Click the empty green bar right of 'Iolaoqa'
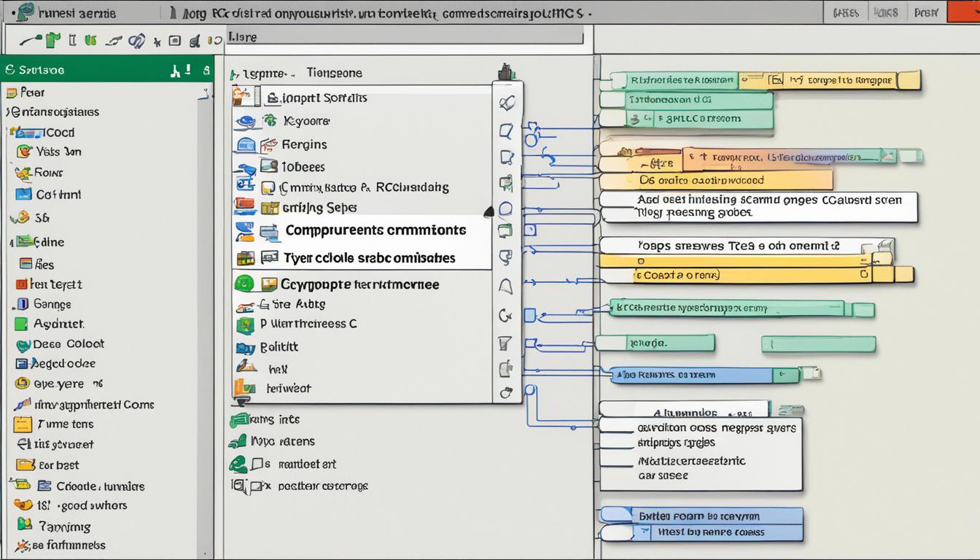Viewport: 980px width, 560px height. 818,344
